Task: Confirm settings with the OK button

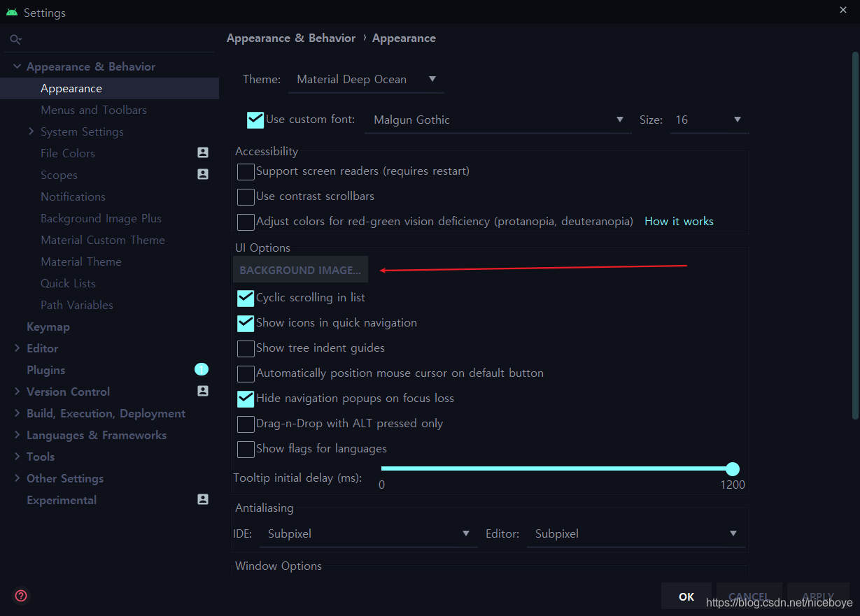Action: (x=686, y=596)
